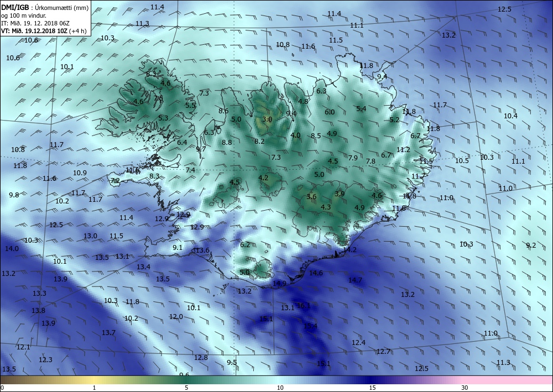Click the 'DMI/IGB : Úrkomumætti (mm)' title text
This screenshot has width=553, height=392.
[x=44, y=7]
